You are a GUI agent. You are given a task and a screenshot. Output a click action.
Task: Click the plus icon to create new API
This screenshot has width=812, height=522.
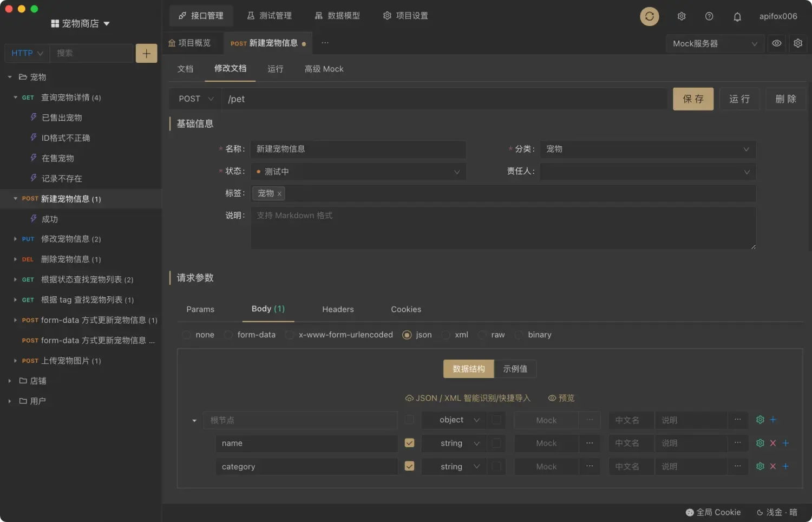click(x=146, y=53)
